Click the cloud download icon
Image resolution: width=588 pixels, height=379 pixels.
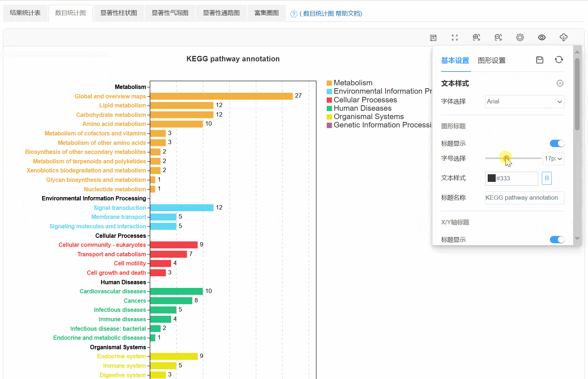click(x=564, y=37)
